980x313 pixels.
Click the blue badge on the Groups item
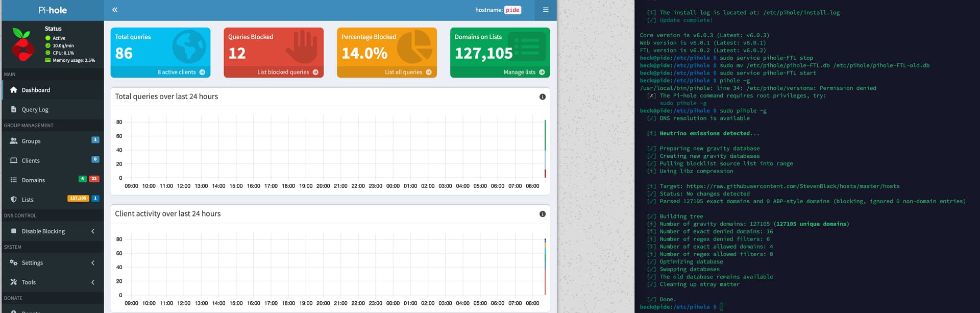(x=95, y=140)
